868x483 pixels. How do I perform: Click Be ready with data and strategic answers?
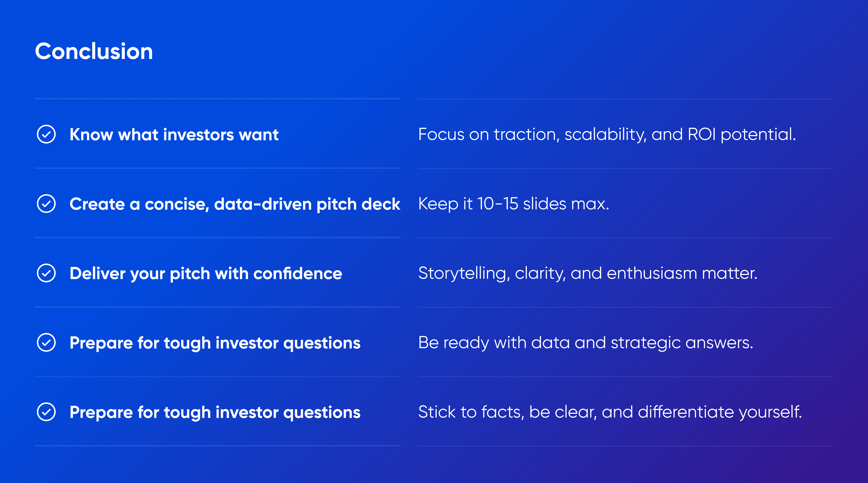tap(586, 343)
